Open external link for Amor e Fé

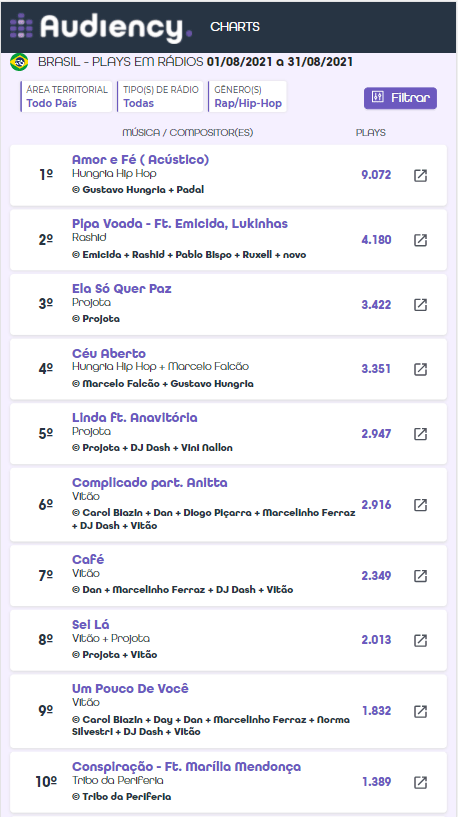point(420,176)
